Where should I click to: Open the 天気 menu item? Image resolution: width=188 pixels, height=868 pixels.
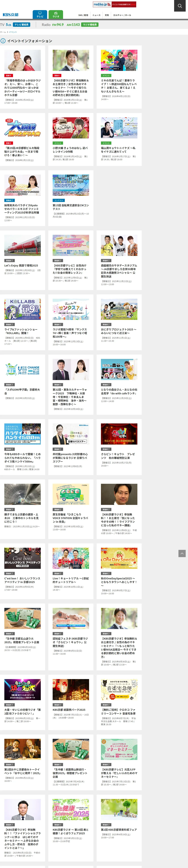(107, 15)
